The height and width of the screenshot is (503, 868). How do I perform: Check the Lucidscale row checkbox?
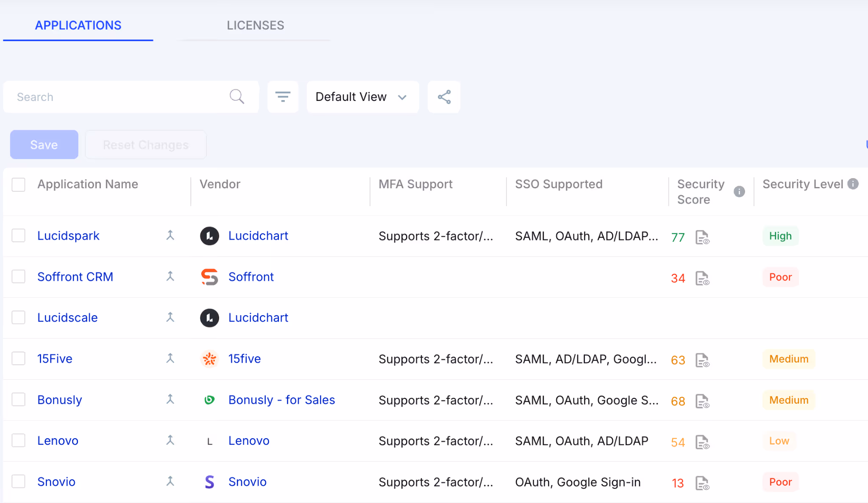(18, 317)
